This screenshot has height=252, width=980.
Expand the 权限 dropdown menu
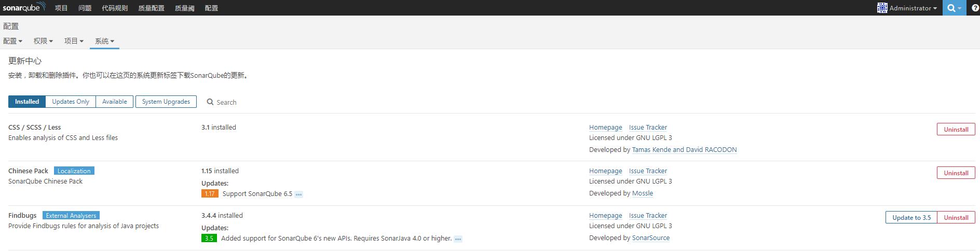point(43,41)
